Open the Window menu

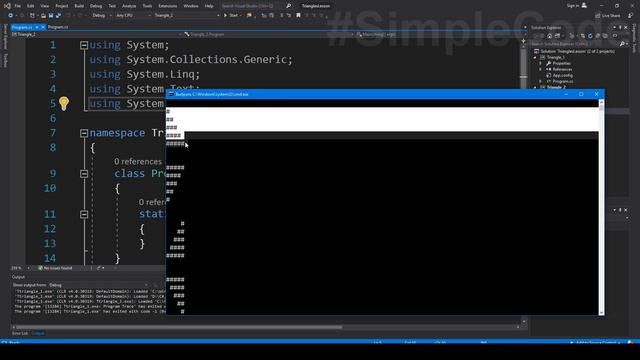click(191, 6)
